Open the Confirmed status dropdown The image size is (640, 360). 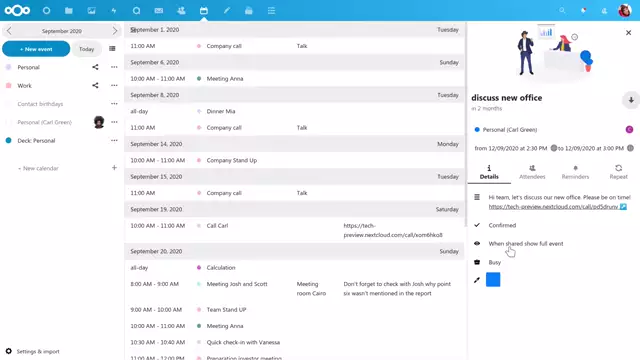[502, 225]
